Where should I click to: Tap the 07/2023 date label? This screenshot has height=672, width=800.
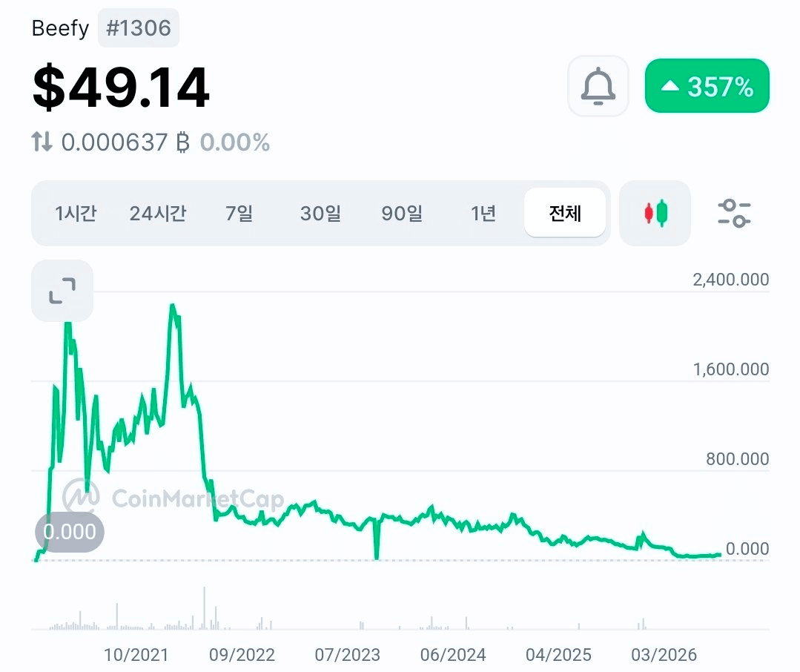point(348,655)
